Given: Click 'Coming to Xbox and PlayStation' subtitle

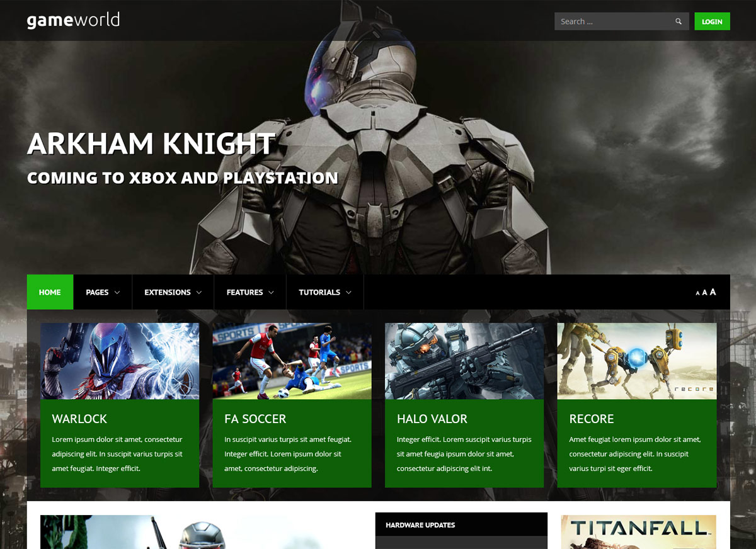Looking at the screenshot, I should (x=183, y=178).
